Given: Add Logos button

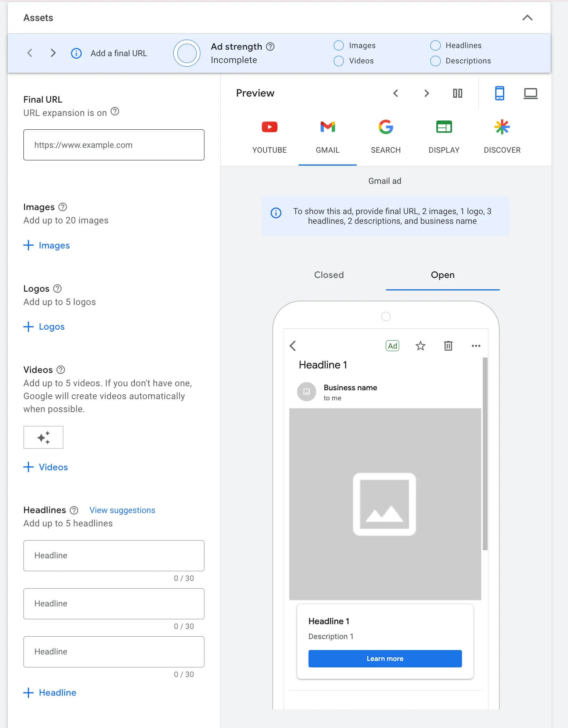Looking at the screenshot, I should (44, 326).
